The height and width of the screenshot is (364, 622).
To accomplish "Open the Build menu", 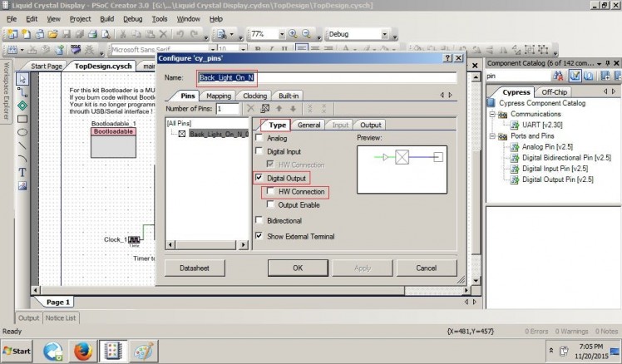I will pyautogui.click(x=106, y=18).
